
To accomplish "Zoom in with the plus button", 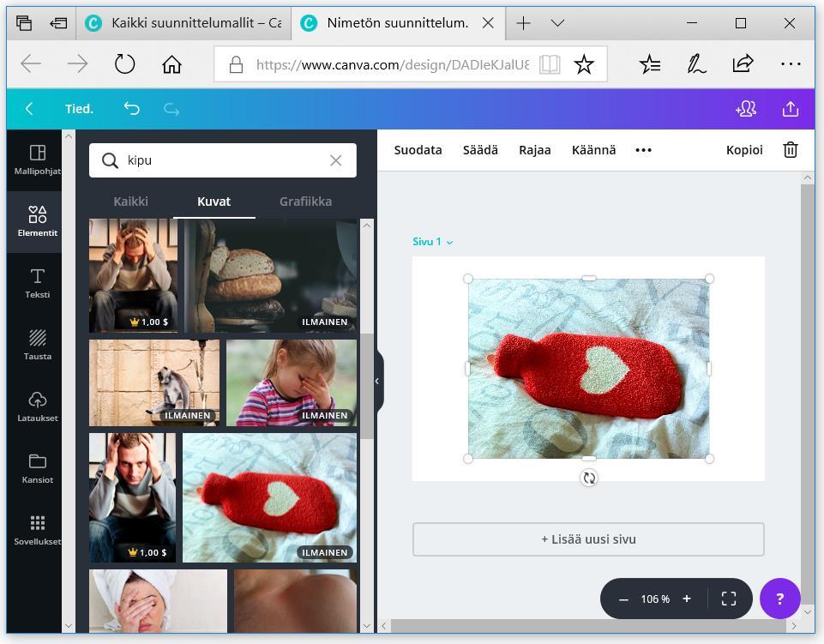I will [x=686, y=599].
